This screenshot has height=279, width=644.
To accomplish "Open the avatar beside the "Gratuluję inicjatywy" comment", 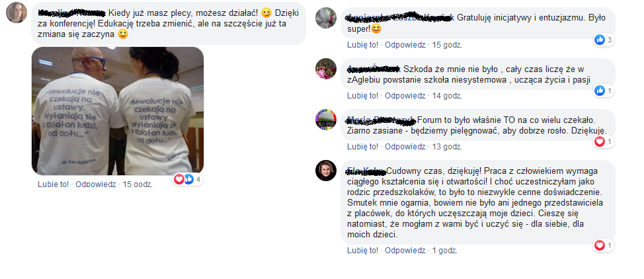I will click(326, 18).
